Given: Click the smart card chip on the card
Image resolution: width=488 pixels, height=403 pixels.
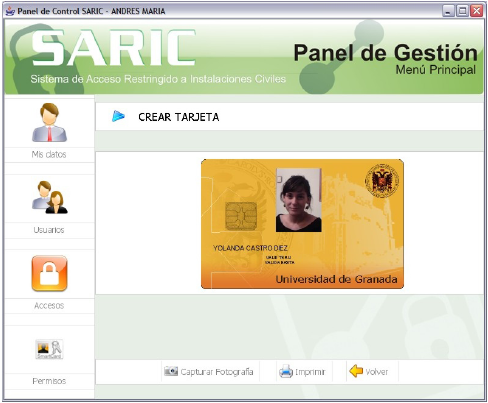Looking at the screenshot, I should [x=241, y=216].
